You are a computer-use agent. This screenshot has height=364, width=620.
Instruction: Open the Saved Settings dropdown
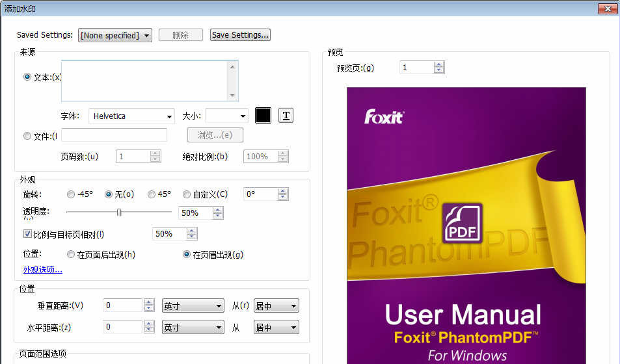click(x=115, y=35)
